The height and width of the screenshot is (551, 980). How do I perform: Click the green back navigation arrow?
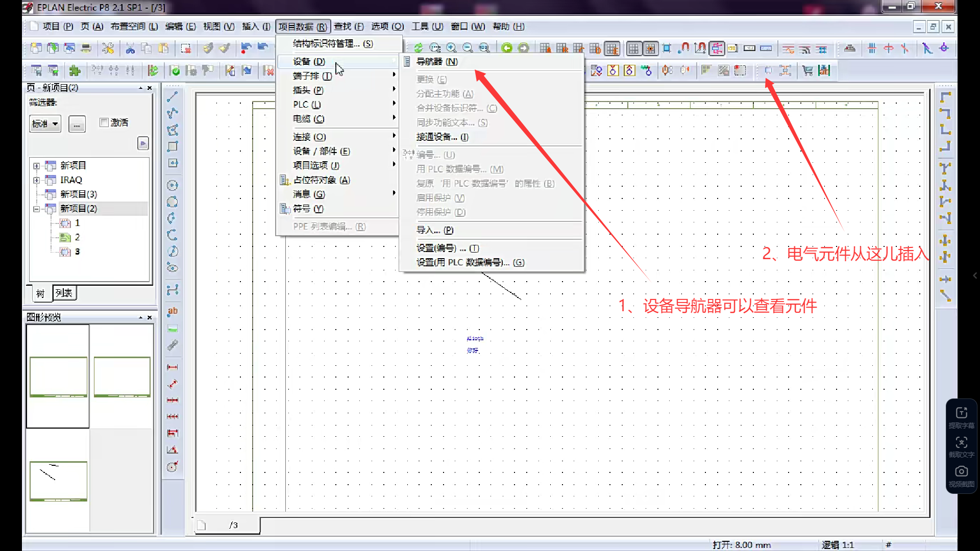click(506, 48)
